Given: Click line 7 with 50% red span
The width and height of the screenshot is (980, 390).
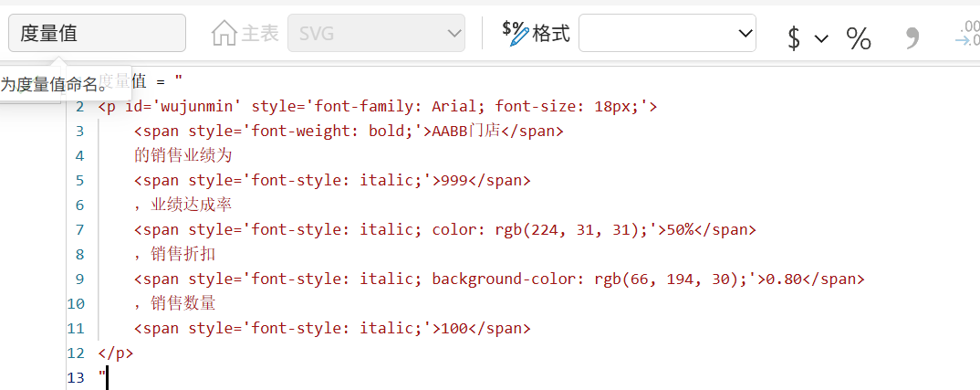Looking at the screenshot, I should (x=445, y=230).
